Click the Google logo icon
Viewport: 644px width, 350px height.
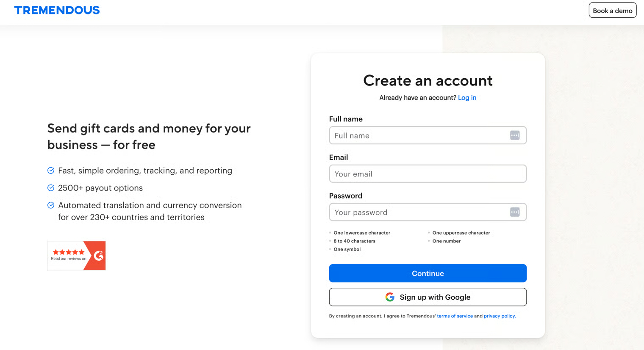pos(390,297)
